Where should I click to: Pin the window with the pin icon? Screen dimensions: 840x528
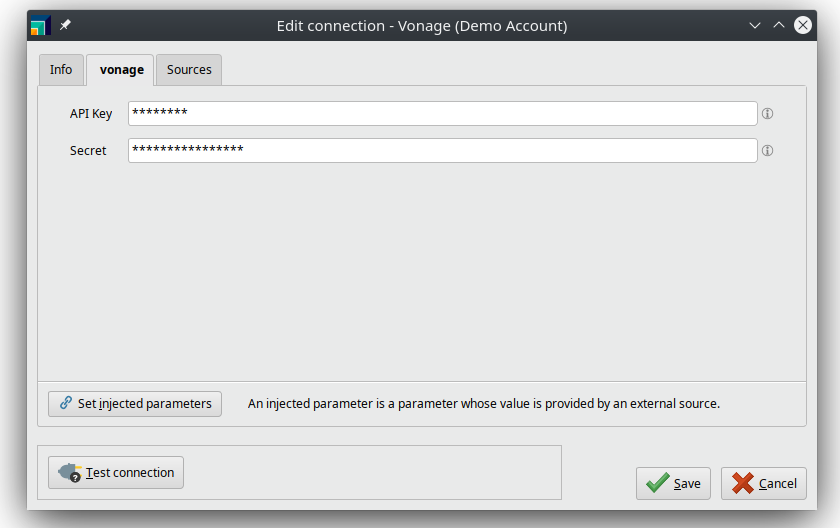[x=65, y=25]
